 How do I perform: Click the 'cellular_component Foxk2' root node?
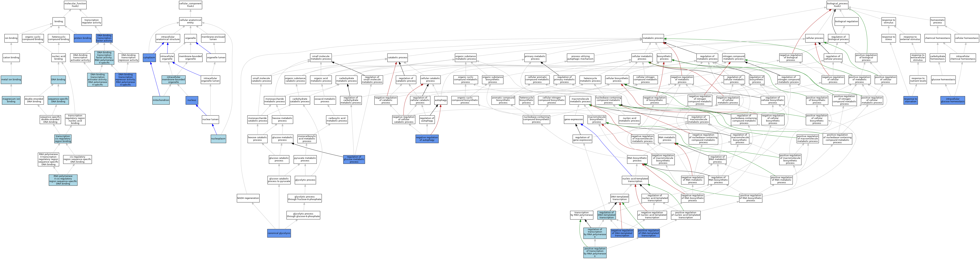coord(190,5)
